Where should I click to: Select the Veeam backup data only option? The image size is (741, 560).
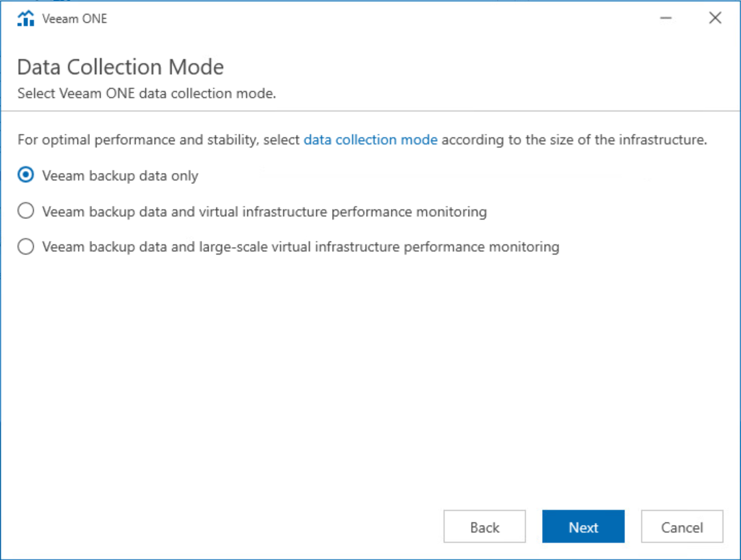[25, 175]
